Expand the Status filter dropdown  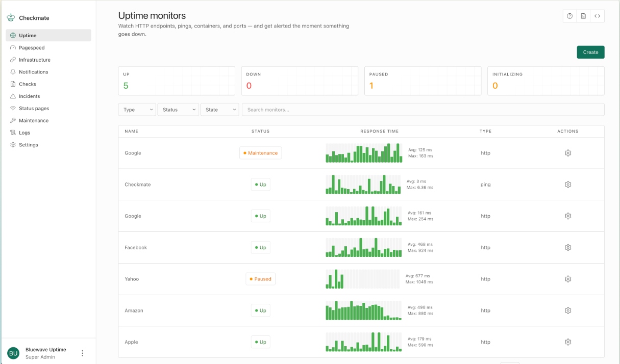[x=178, y=110]
